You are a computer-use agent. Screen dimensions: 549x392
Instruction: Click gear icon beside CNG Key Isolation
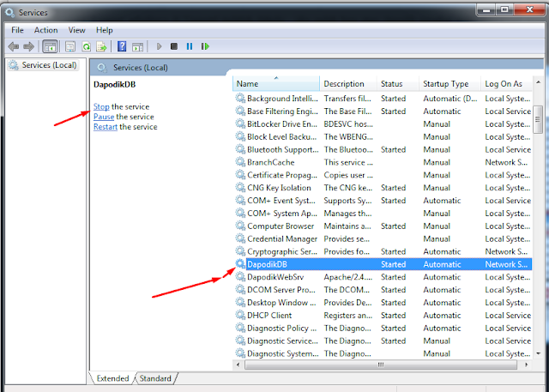[x=240, y=188]
